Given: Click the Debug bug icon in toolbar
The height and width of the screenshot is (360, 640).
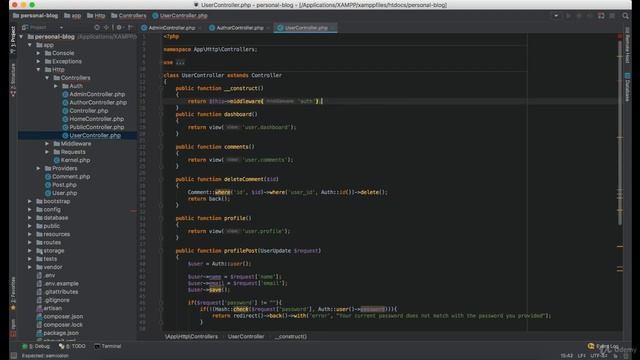Looking at the screenshot, I should 579,16.
